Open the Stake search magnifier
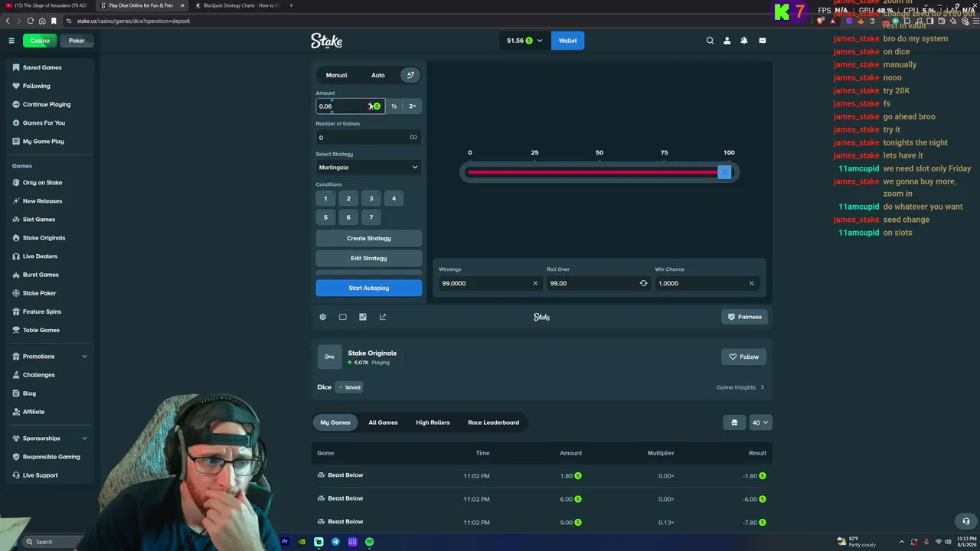This screenshot has width=980, height=551. pos(710,41)
